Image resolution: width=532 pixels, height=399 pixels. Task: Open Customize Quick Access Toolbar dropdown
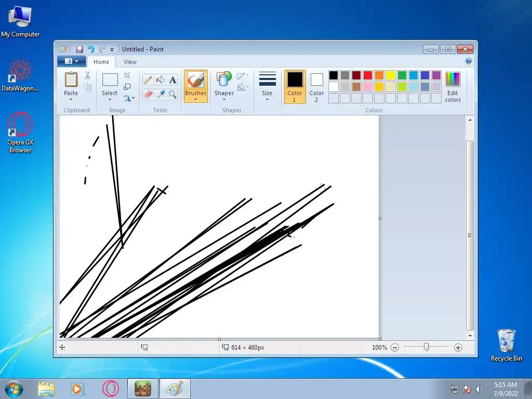click(112, 49)
